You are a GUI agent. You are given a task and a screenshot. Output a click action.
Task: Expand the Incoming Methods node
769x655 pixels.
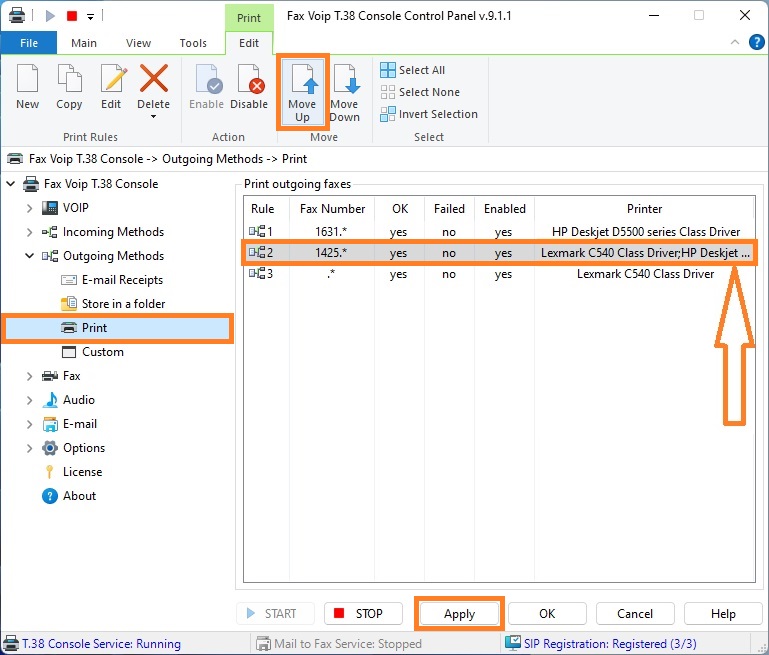point(29,232)
